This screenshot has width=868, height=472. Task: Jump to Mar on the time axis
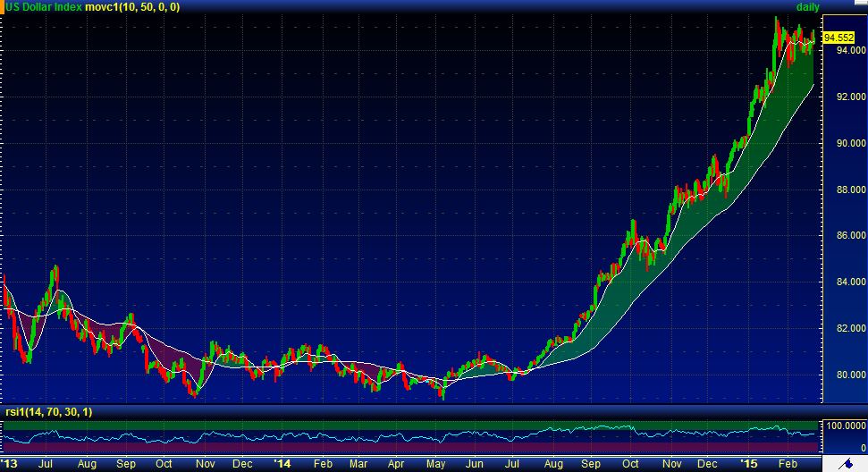[358, 465]
